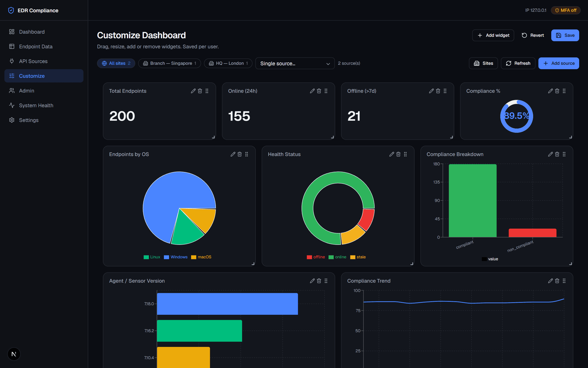Open the Sites button
This screenshot has width=588, height=368.
483,63
